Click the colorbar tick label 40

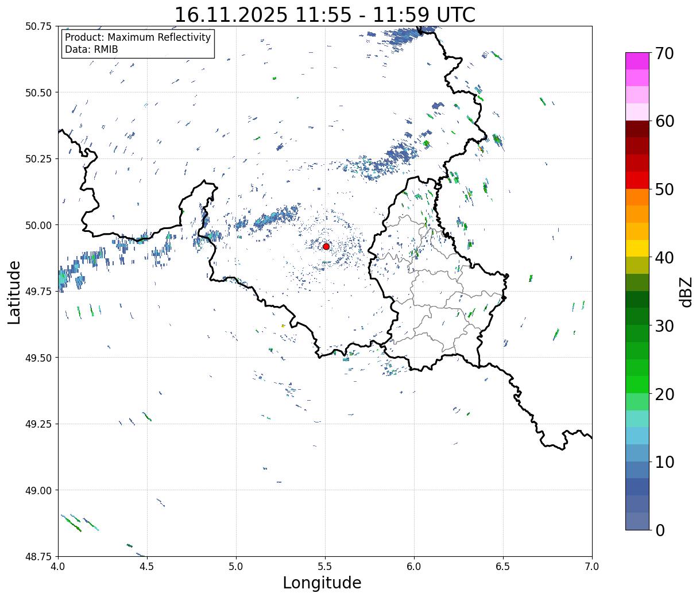pos(664,258)
